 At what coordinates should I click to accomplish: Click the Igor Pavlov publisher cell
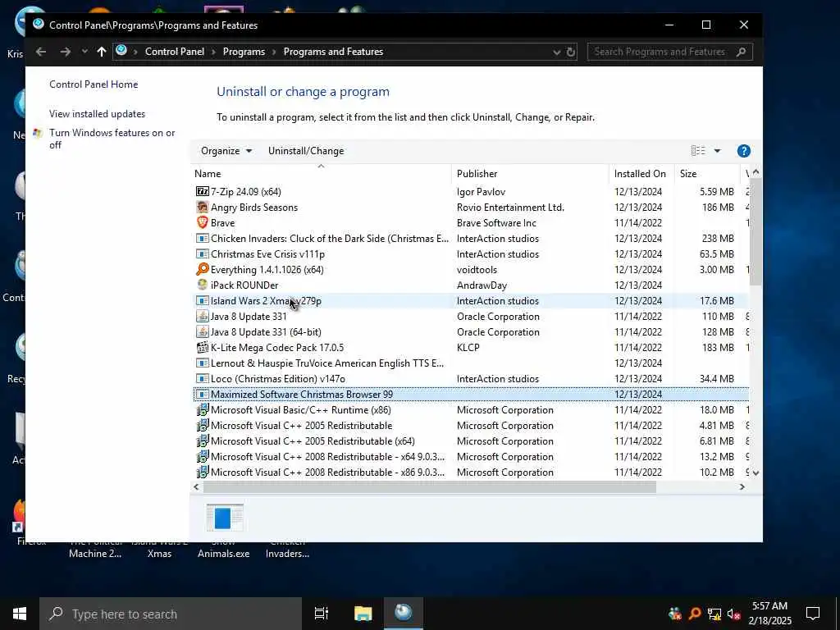pyautogui.click(x=481, y=191)
